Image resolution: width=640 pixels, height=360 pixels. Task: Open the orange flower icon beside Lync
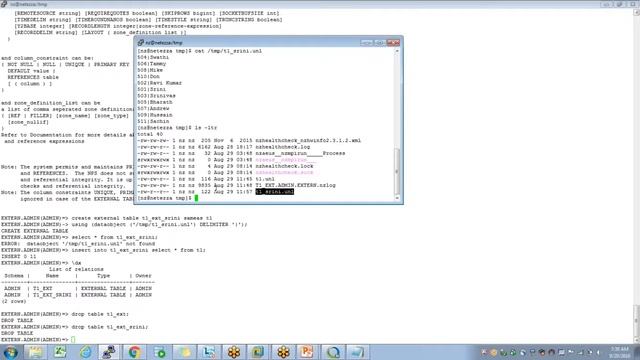(234, 352)
